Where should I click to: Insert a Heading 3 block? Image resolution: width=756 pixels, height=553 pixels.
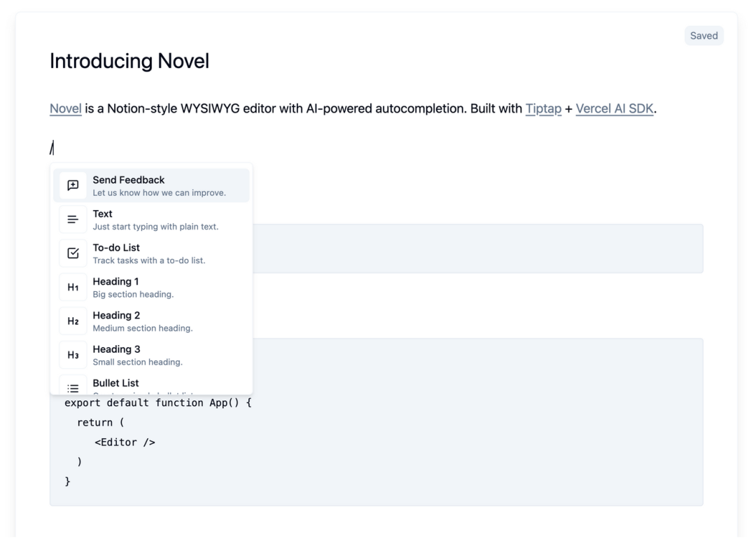(151, 355)
